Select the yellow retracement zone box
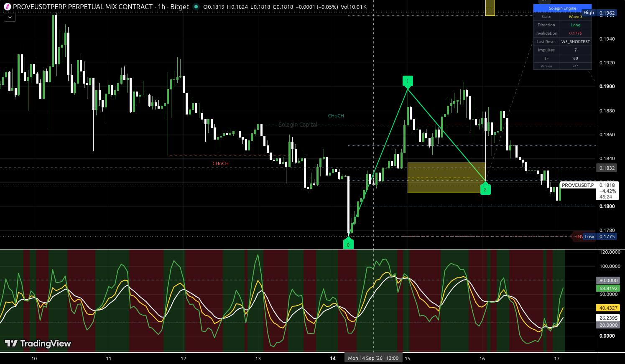The width and height of the screenshot is (625, 364). (446, 178)
